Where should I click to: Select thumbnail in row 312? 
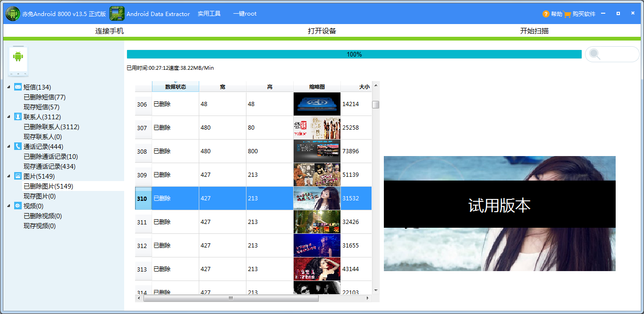pos(317,246)
